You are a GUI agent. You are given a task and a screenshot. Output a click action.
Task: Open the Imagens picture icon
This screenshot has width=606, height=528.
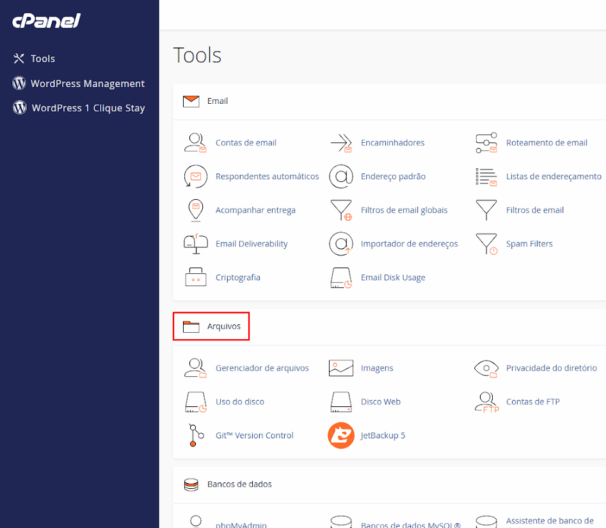(x=342, y=368)
